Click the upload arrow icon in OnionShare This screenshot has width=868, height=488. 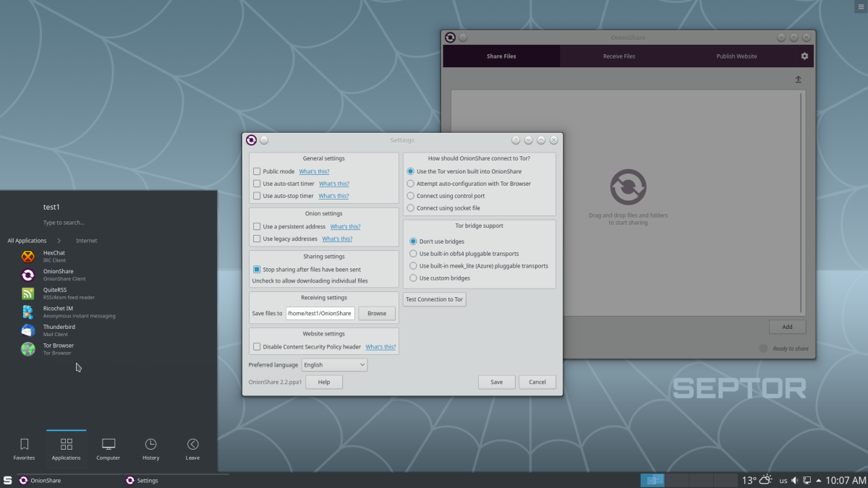point(799,80)
